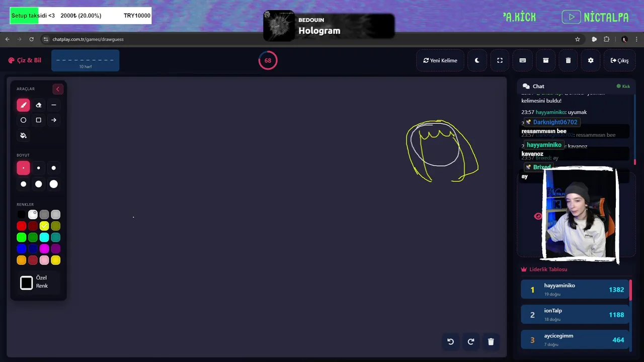Screen dimensions: 644x362
Task: Click the keyboard icon in top toolbar
Action: 523,60
